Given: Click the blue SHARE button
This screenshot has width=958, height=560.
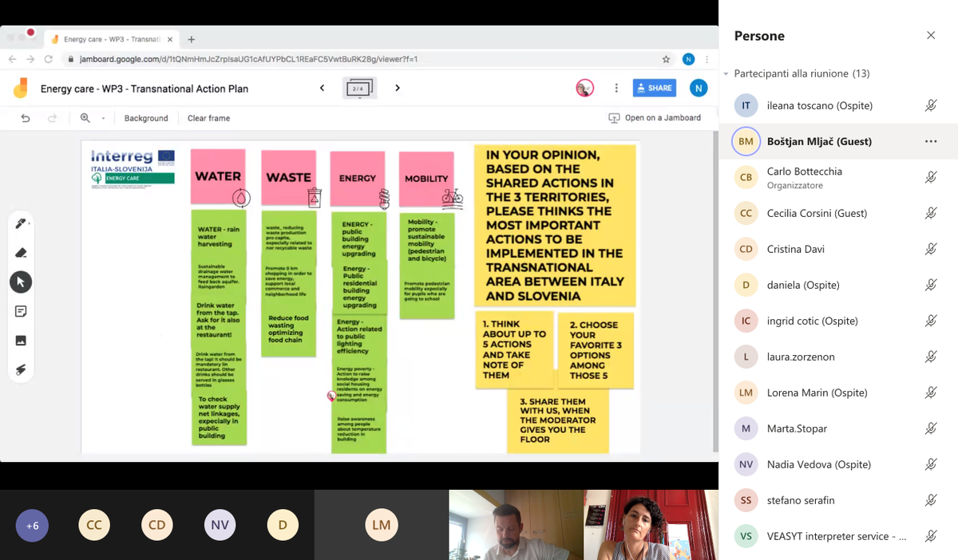Looking at the screenshot, I should click(x=655, y=89).
